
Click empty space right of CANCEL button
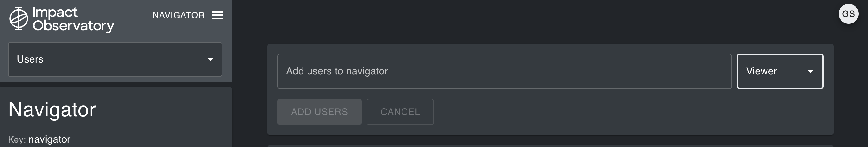[x=607, y=112]
